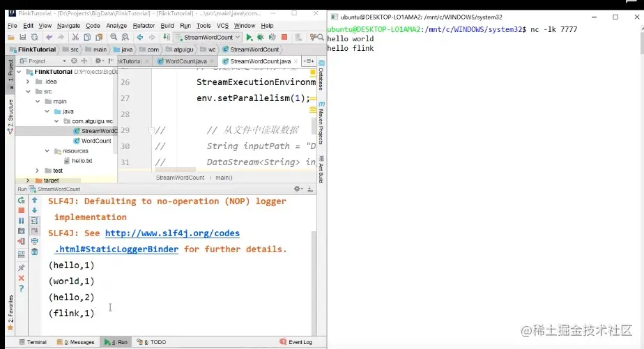This screenshot has height=349, width=644.
Task: Collapse the src folder
Action: [29, 91]
